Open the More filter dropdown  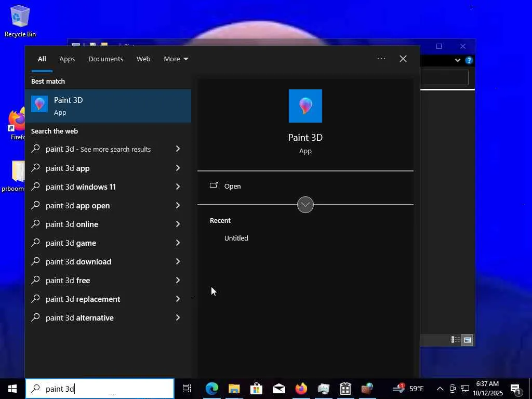(176, 59)
